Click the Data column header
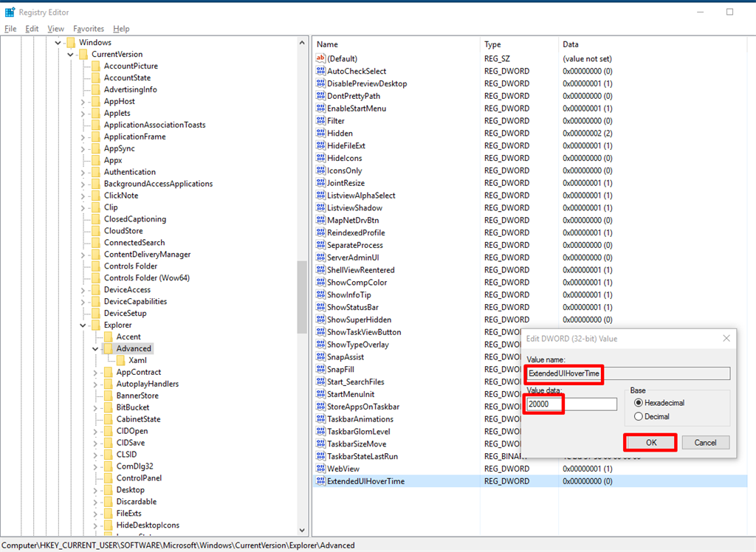 [x=653, y=44]
